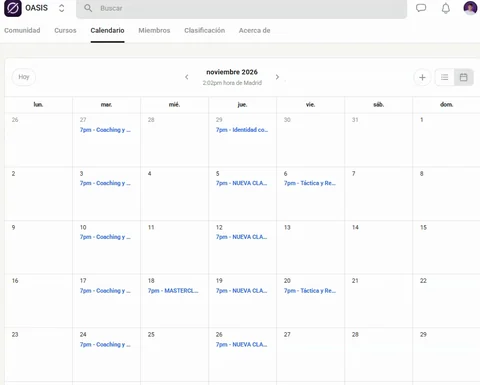This screenshot has height=385, width=480.
Task: Open the Coaching event on the 3rd
Action: [105, 183]
